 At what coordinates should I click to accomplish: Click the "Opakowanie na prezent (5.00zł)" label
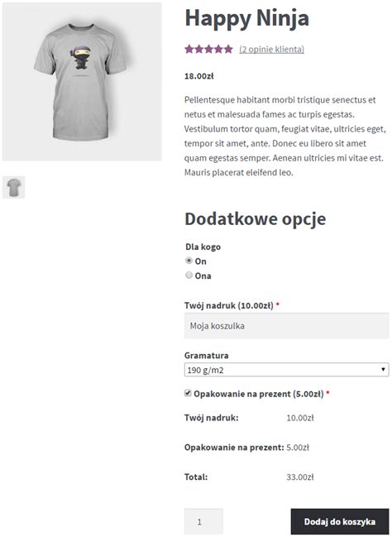pyautogui.click(x=259, y=394)
